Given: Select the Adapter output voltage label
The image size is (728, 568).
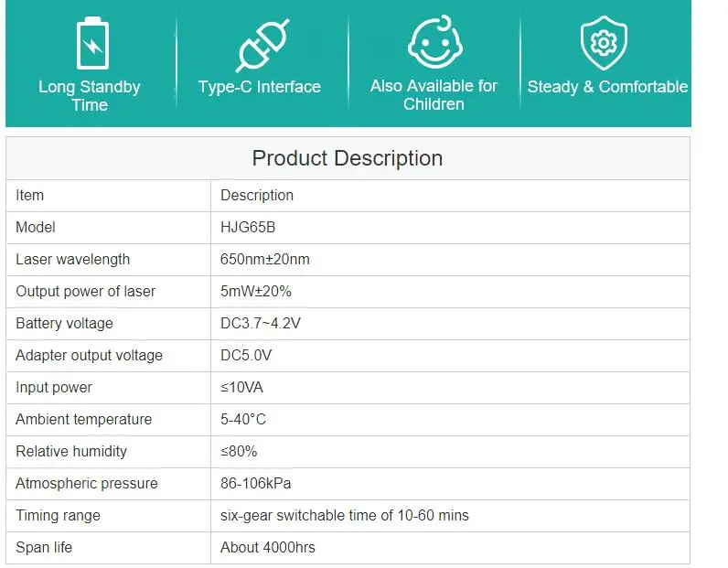Looking at the screenshot, I should 89,355.
